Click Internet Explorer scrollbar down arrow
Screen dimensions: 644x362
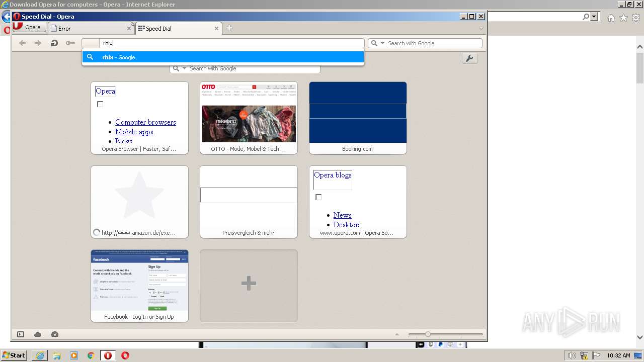pos(640,337)
